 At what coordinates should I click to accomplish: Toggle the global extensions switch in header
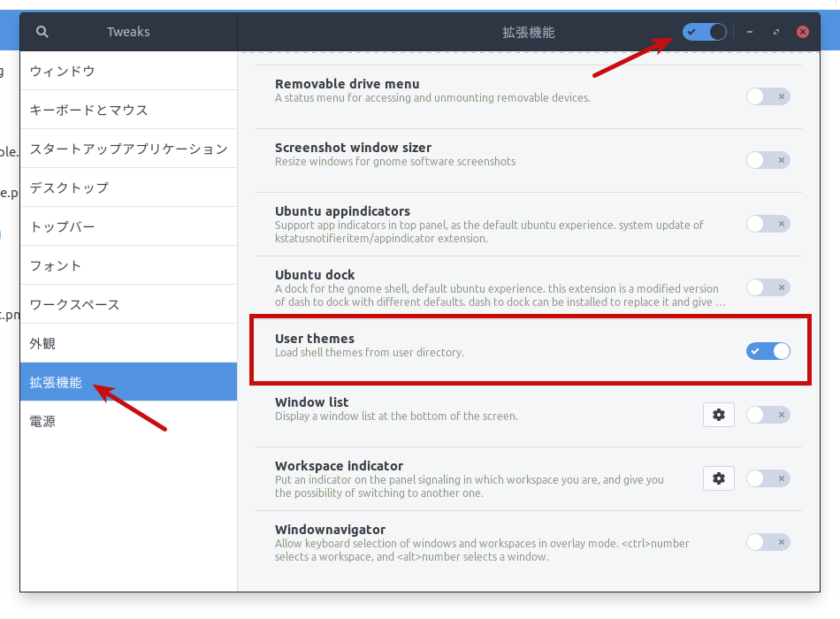tap(704, 32)
